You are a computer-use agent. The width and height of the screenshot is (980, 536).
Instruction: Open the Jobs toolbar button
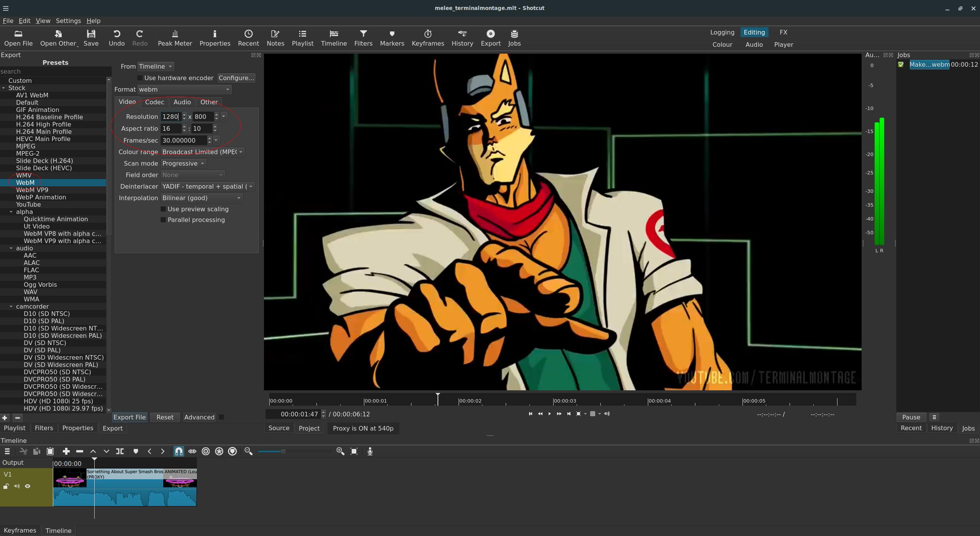(514, 38)
